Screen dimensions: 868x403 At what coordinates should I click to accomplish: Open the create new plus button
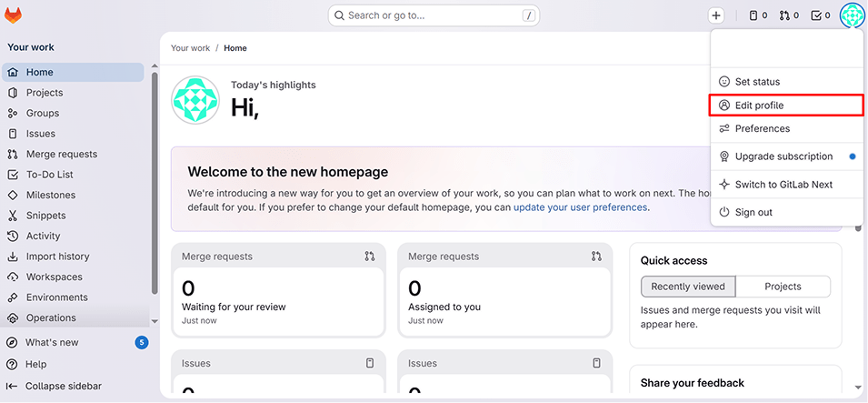tap(716, 15)
